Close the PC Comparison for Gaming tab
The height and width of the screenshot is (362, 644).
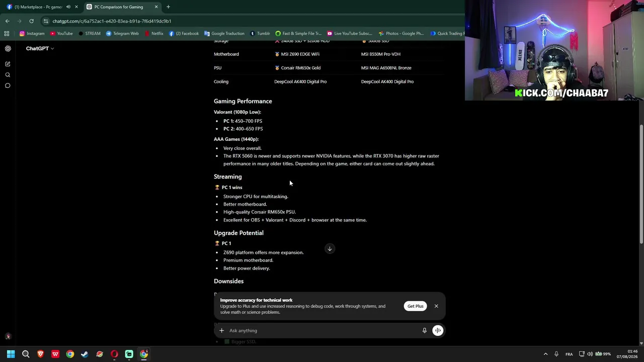pyautogui.click(x=156, y=7)
